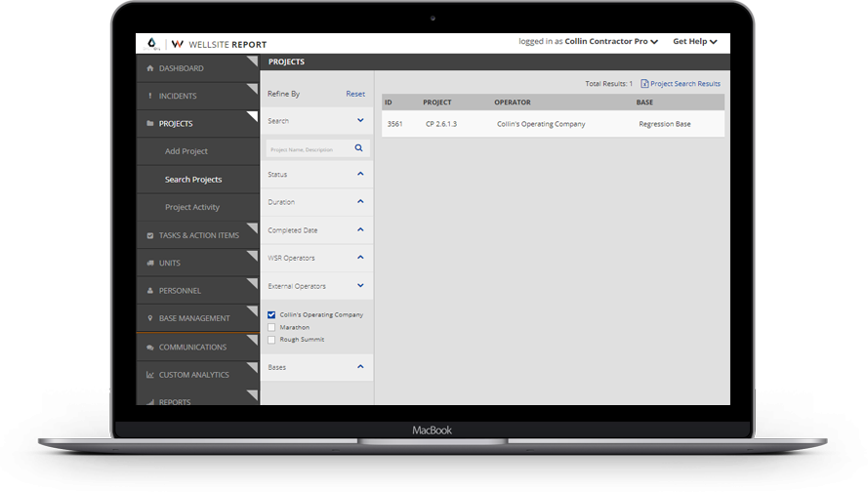Select Add Project submenu item
868x492 pixels.
click(x=197, y=151)
